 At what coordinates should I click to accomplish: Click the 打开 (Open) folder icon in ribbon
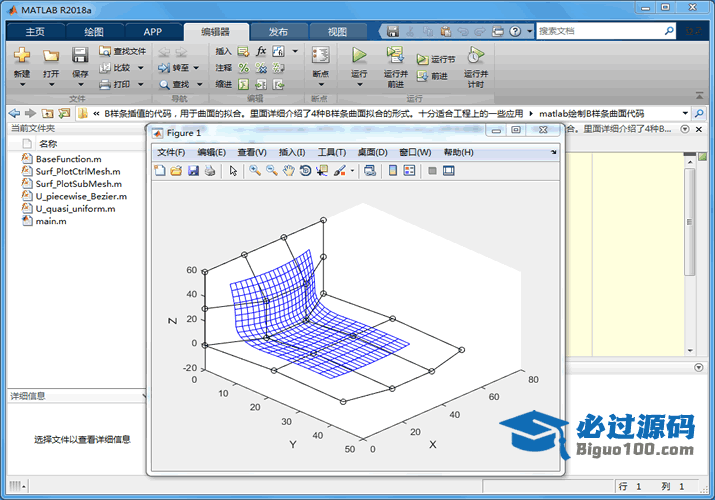pos(51,56)
